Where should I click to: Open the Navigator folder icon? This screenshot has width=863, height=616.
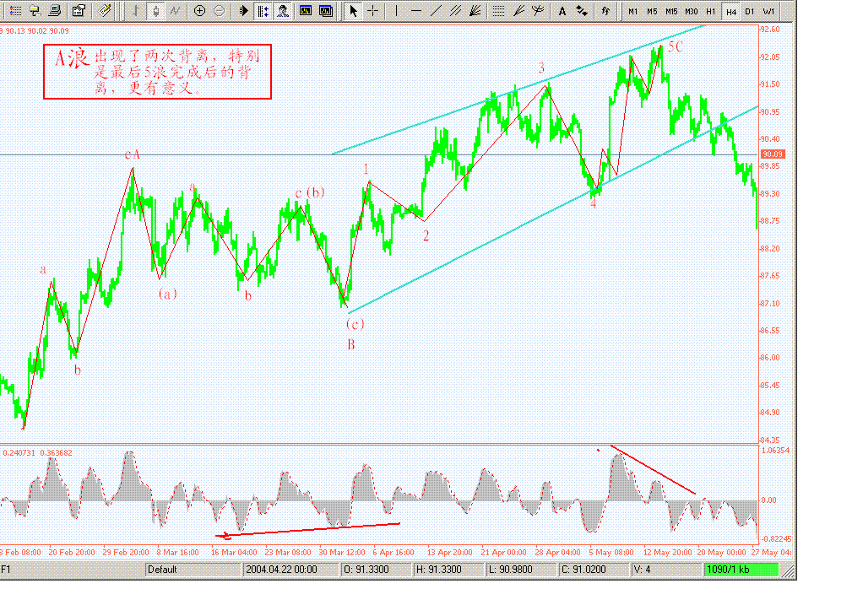coord(35,10)
